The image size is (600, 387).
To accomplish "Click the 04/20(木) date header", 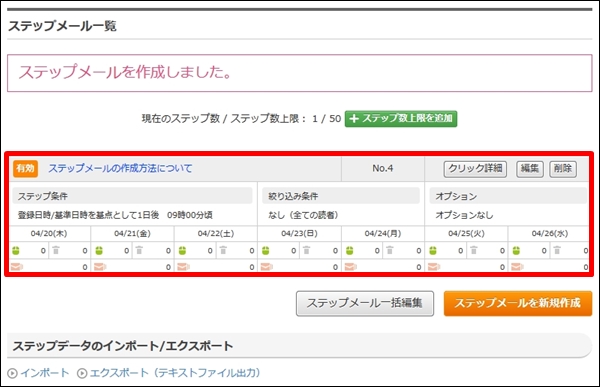I will 49,234.
